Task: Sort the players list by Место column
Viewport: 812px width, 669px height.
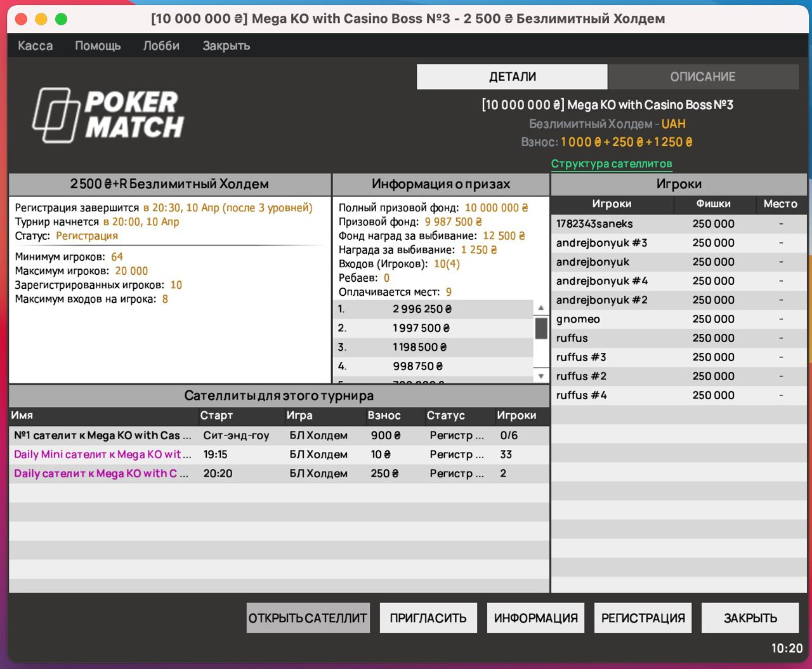Action: (780, 204)
